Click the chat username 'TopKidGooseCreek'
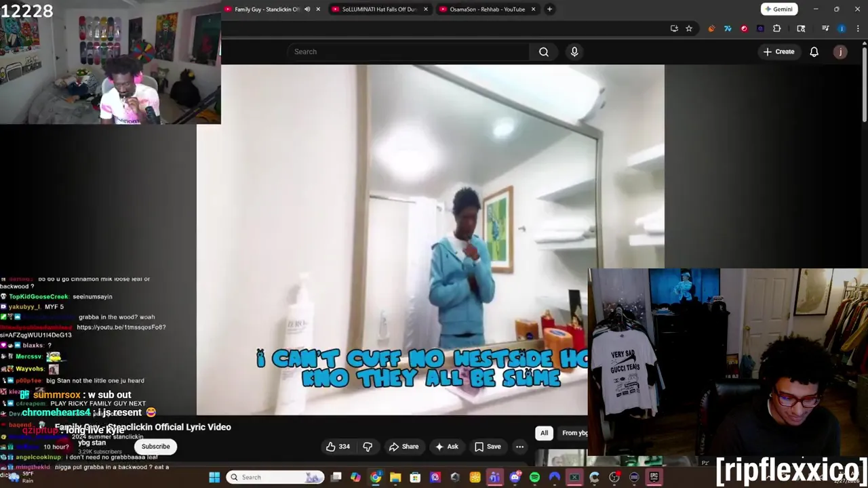The height and width of the screenshot is (488, 868). coord(38,297)
